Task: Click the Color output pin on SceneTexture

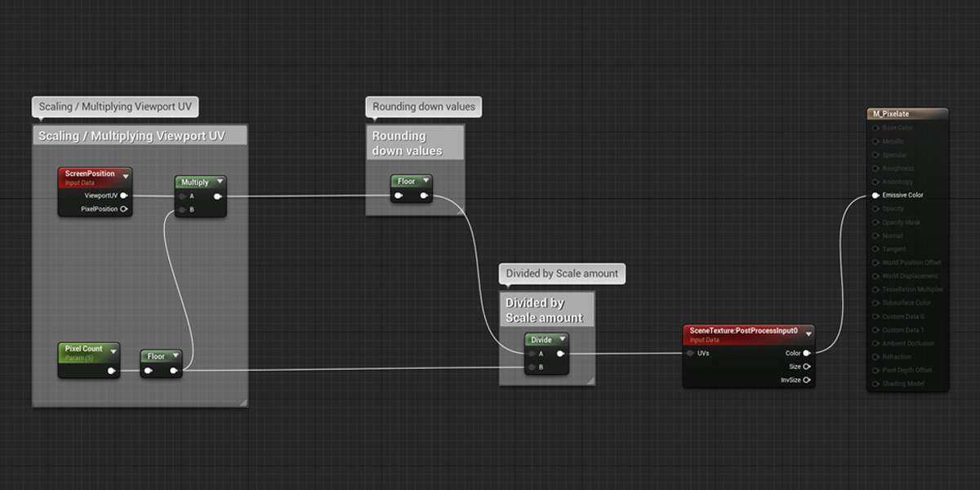Action: click(807, 354)
